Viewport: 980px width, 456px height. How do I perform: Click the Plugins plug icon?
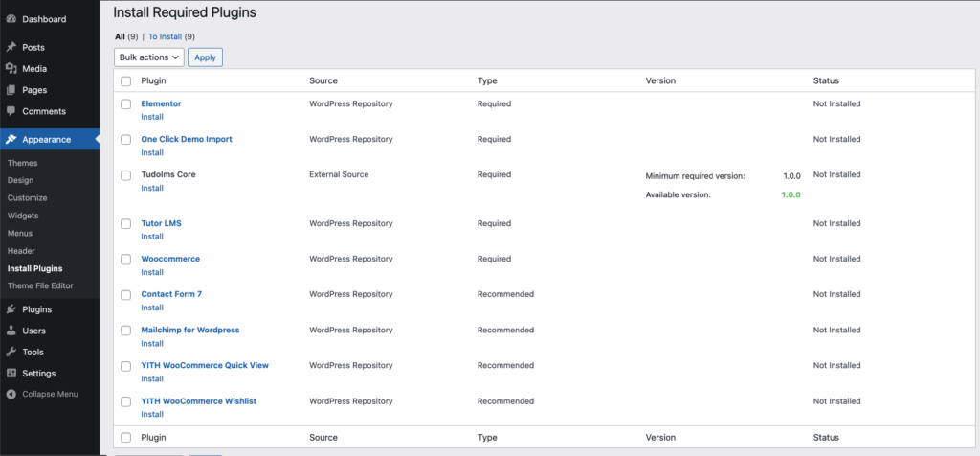pyautogui.click(x=11, y=309)
